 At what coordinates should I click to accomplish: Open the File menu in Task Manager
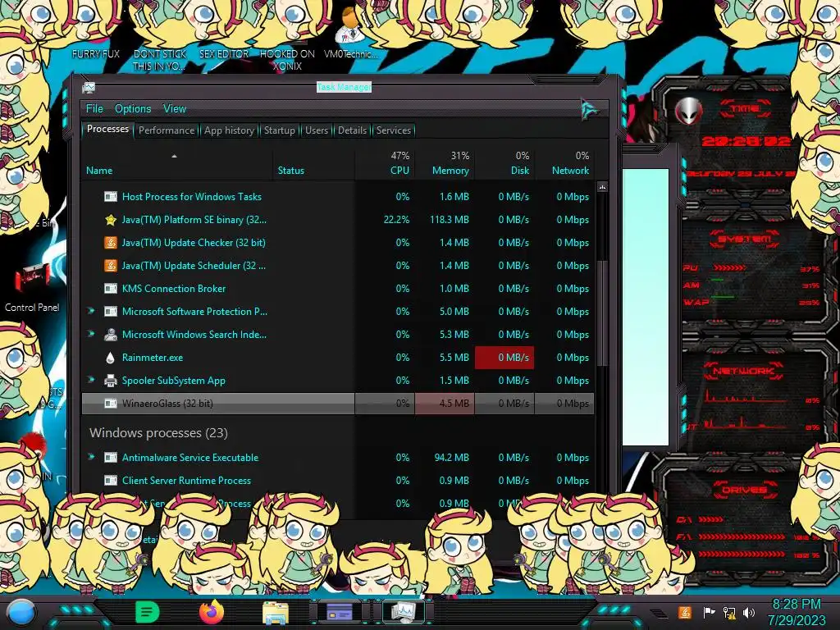click(x=94, y=108)
